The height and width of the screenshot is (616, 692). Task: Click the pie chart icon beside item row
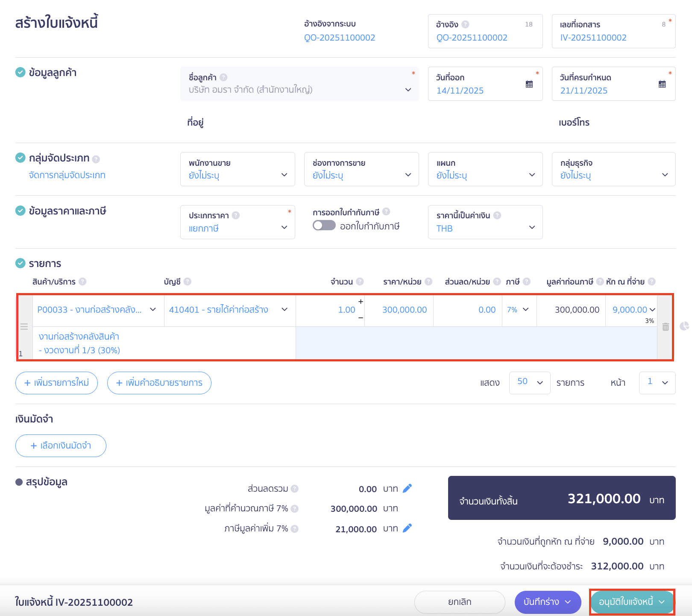[x=684, y=326]
